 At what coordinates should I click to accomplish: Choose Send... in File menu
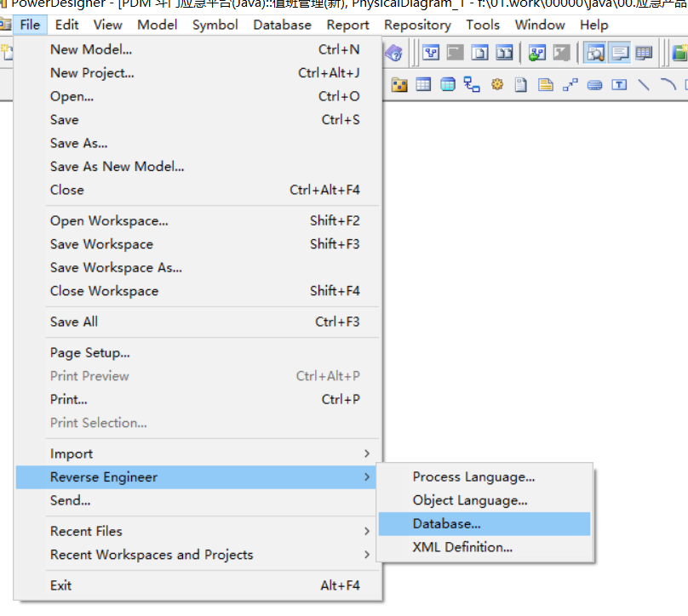[198, 500]
